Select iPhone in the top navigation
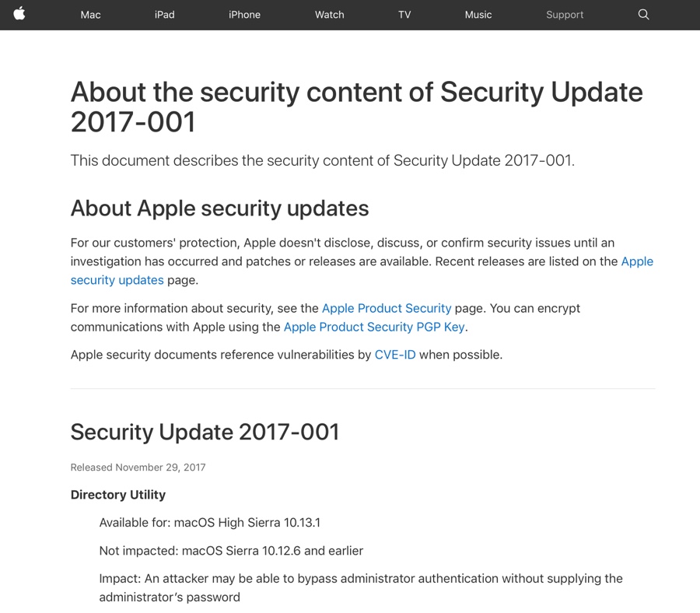Image resolution: width=700 pixels, height=613 pixels. pos(244,15)
